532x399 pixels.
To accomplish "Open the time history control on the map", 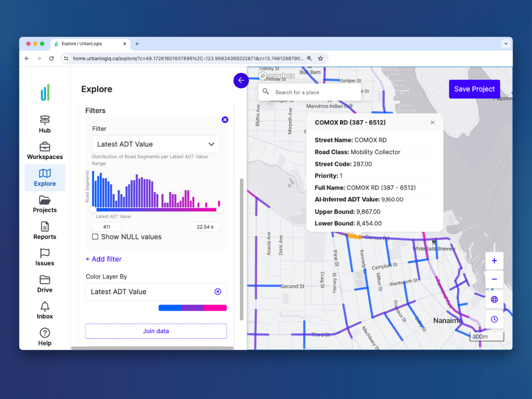I will [x=494, y=319].
